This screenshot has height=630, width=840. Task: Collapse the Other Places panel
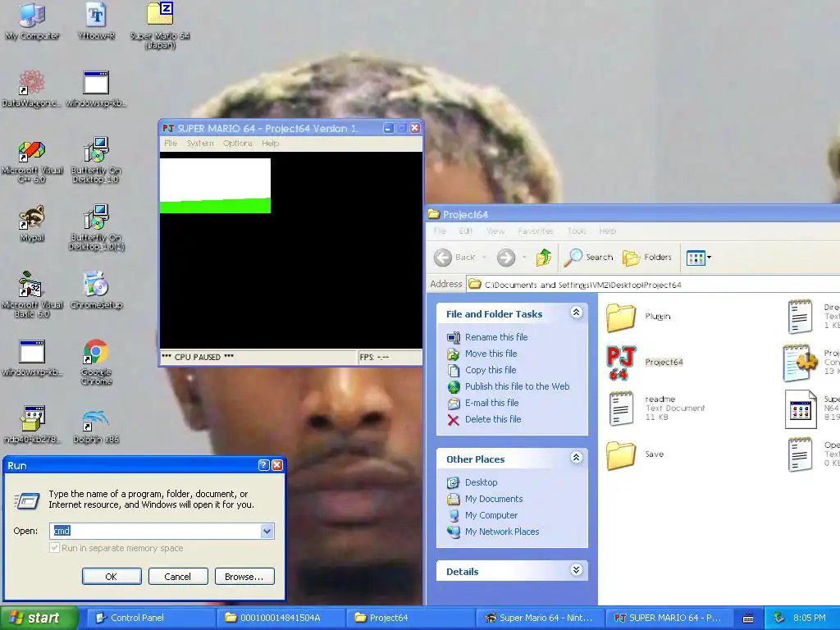click(x=577, y=458)
